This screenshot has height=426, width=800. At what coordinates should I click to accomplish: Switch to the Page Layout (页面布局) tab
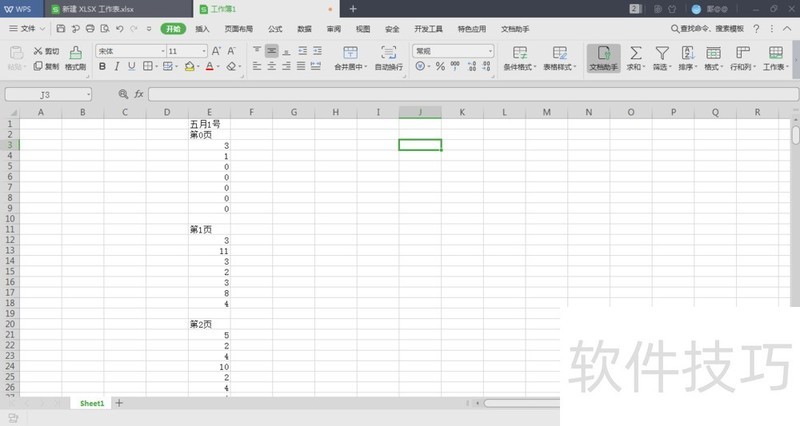(x=239, y=29)
